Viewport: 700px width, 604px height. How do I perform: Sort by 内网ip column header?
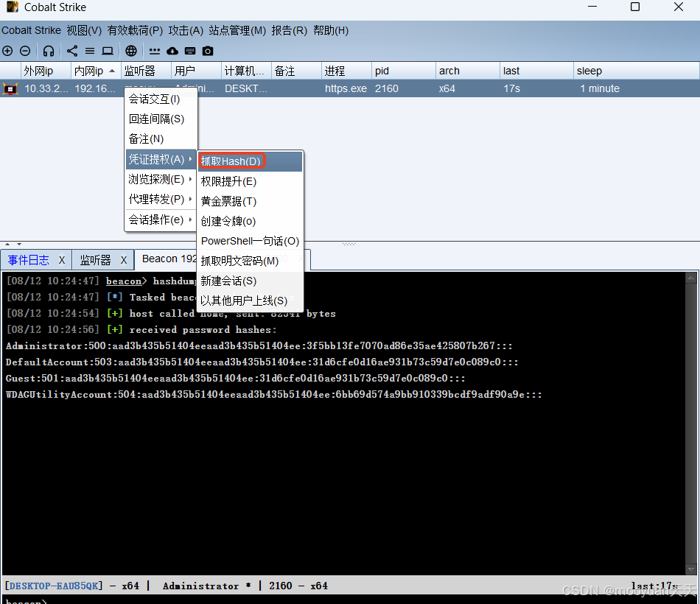[96, 71]
